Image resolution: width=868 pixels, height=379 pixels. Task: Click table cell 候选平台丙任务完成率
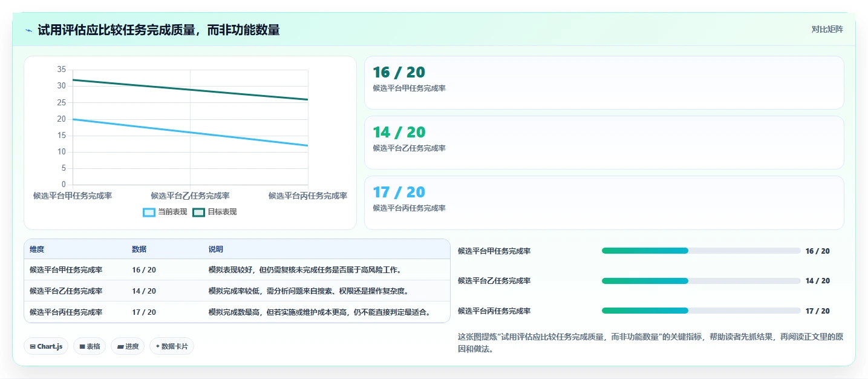click(66, 312)
